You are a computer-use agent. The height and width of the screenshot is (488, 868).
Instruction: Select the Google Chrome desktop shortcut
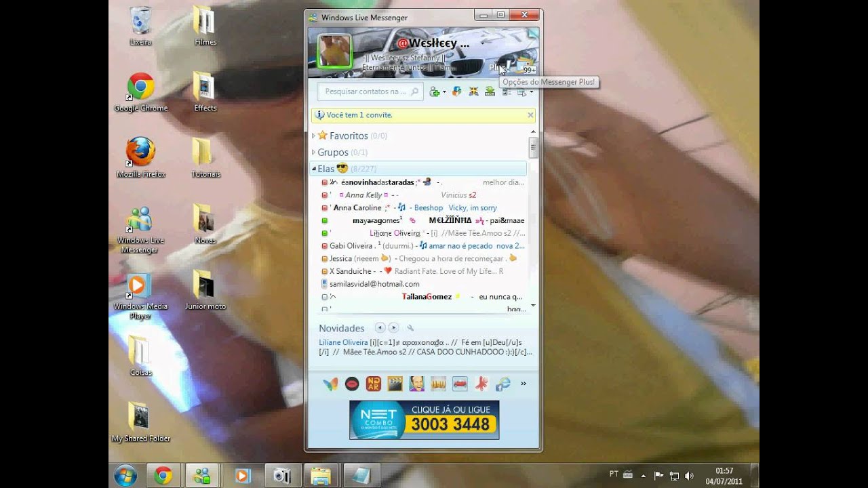tap(140, 92)
